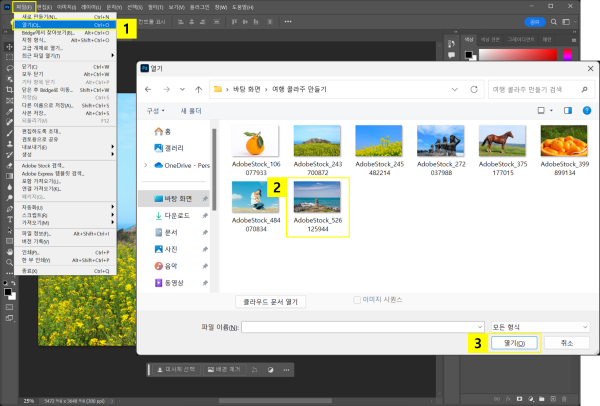Open the 파일(F) menu in menu bar

24,7
